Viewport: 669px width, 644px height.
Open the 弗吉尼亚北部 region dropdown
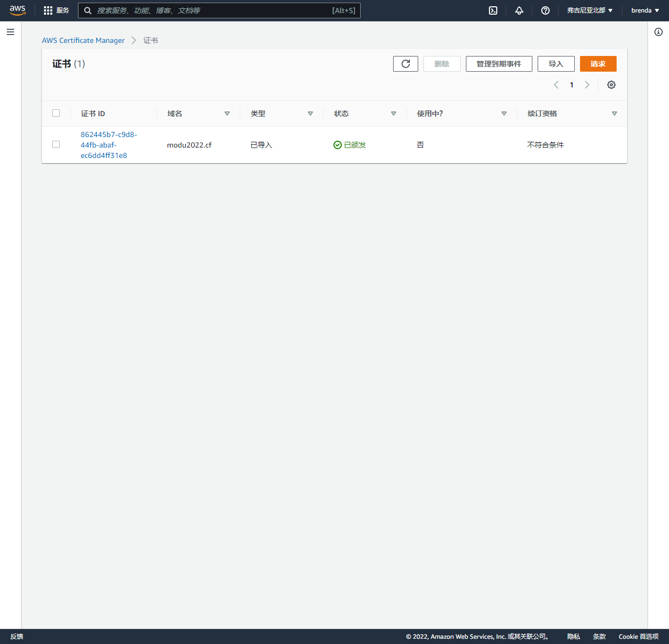point(590,10)
